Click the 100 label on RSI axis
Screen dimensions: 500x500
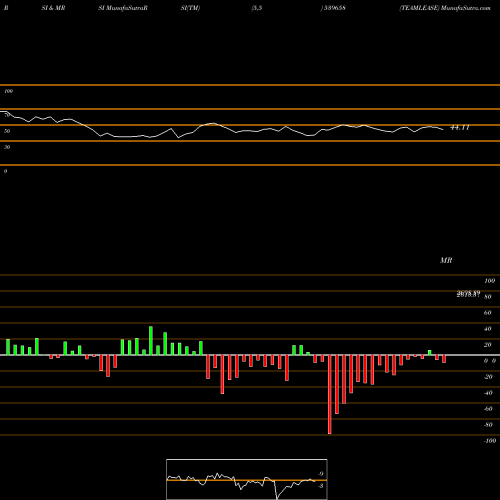8,91
